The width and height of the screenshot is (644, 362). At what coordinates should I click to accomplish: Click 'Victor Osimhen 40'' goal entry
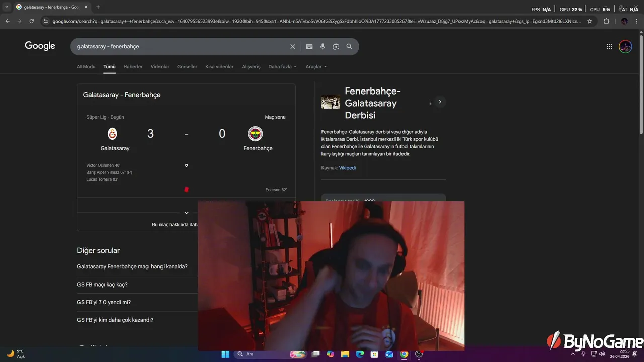click(x=103, y=165)
